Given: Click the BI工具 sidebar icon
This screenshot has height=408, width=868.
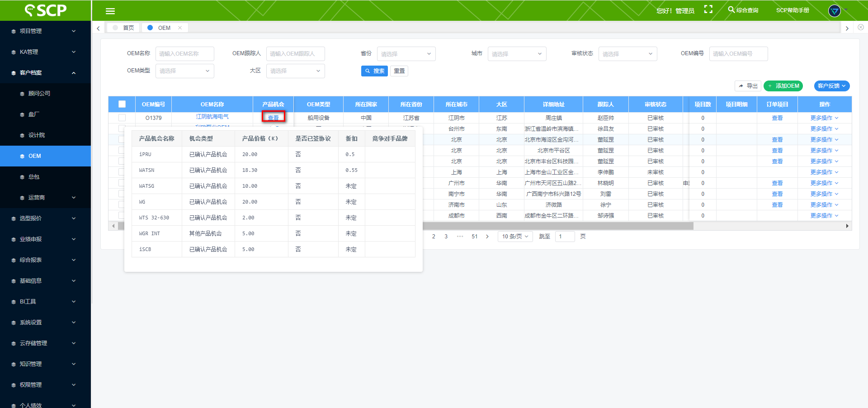Looking at the screenshot, I should (x=13, y=302).
